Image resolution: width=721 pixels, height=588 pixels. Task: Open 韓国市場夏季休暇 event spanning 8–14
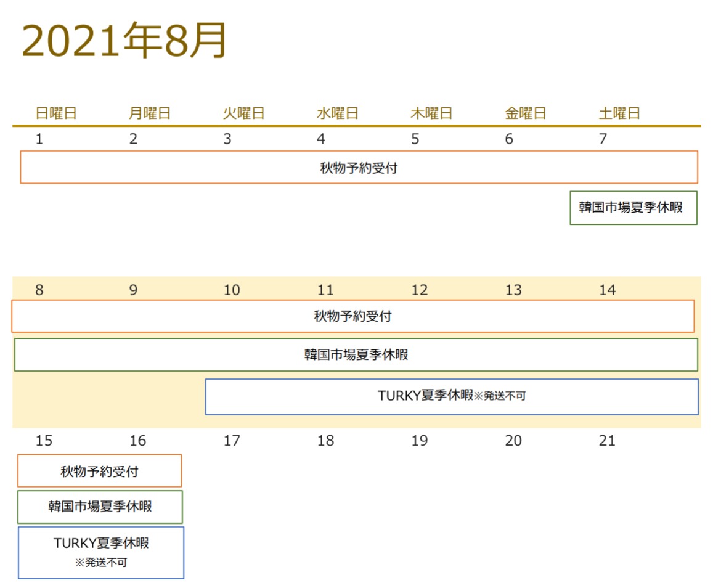tap(356, 355)
